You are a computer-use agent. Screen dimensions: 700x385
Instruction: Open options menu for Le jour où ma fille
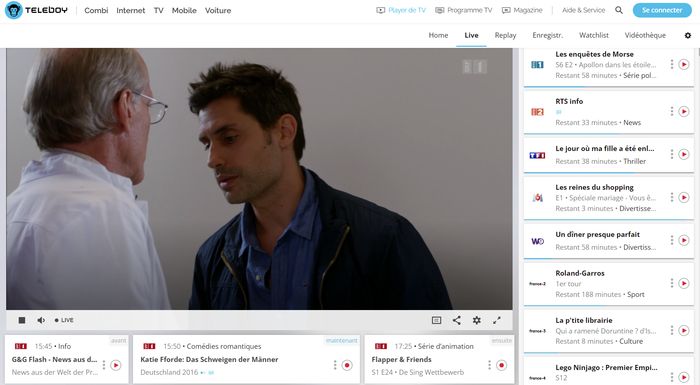[671, 154]
